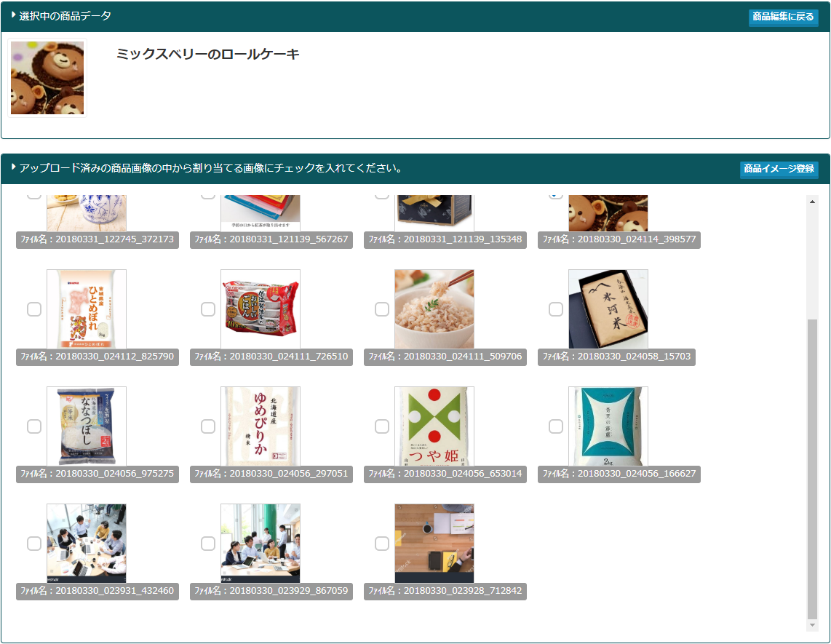
Task: Enable checkbox for ななつぼし rice bag
Action: coord(34,426)
